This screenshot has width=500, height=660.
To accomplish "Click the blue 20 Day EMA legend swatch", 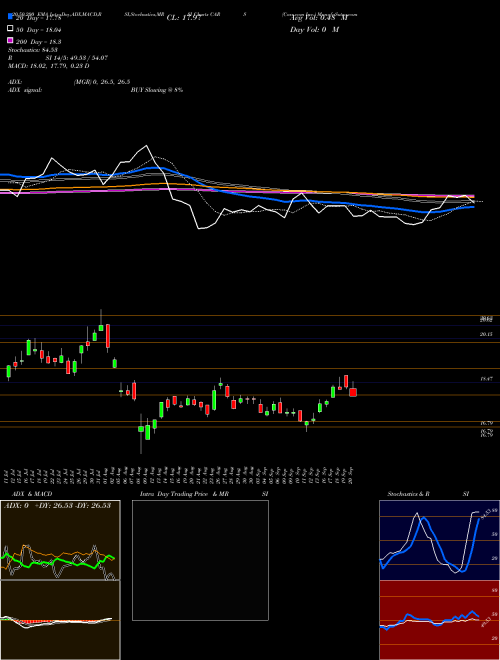I will pyautogui.click(x=10, y=16).
